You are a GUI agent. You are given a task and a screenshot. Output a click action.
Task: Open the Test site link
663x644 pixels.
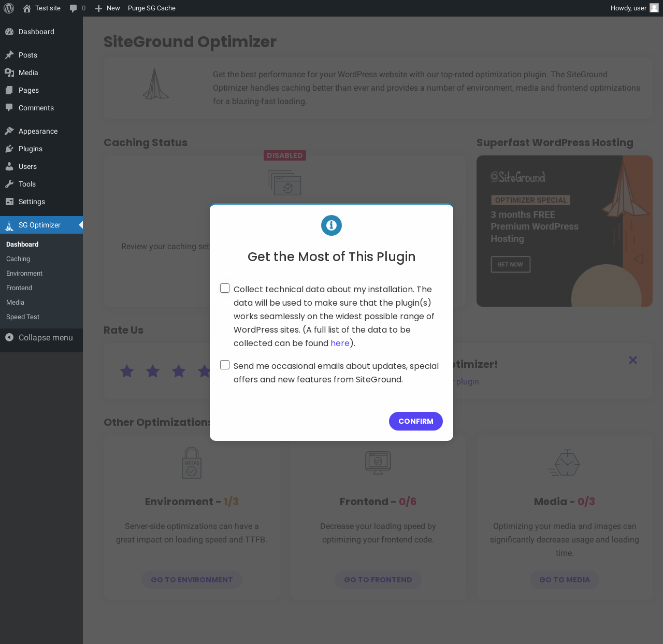(x=42, y=8)
